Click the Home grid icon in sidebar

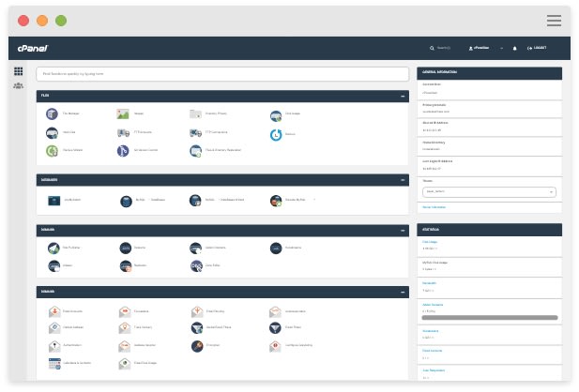(x=18, y=71)
